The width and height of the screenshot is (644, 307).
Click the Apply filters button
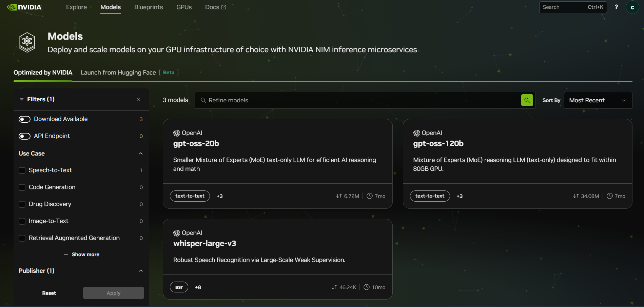114,293
